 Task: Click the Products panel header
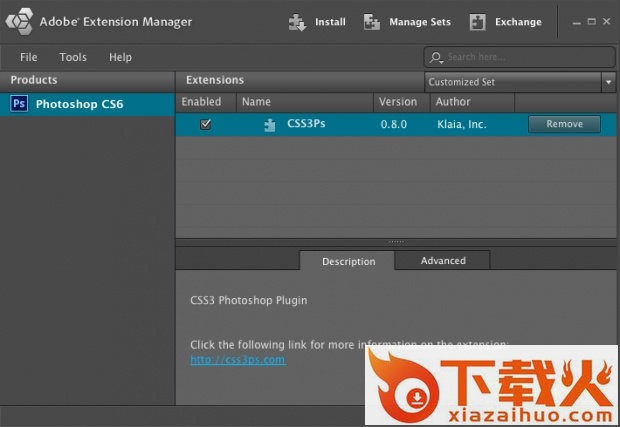[x=87, y=80]
